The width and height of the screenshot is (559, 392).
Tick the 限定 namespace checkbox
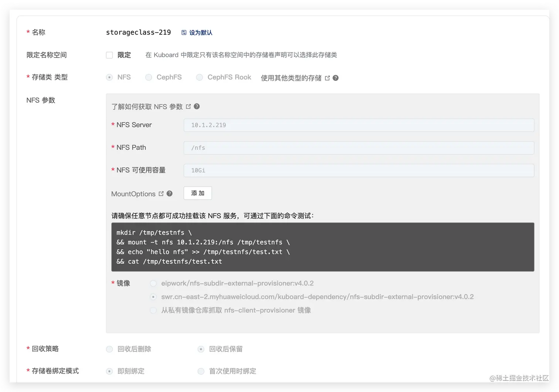109,55
